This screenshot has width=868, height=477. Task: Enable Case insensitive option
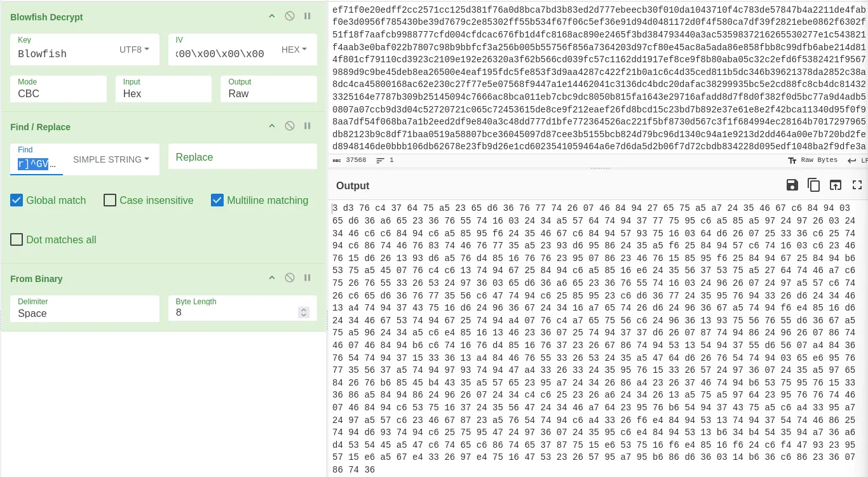coord(110,201)
